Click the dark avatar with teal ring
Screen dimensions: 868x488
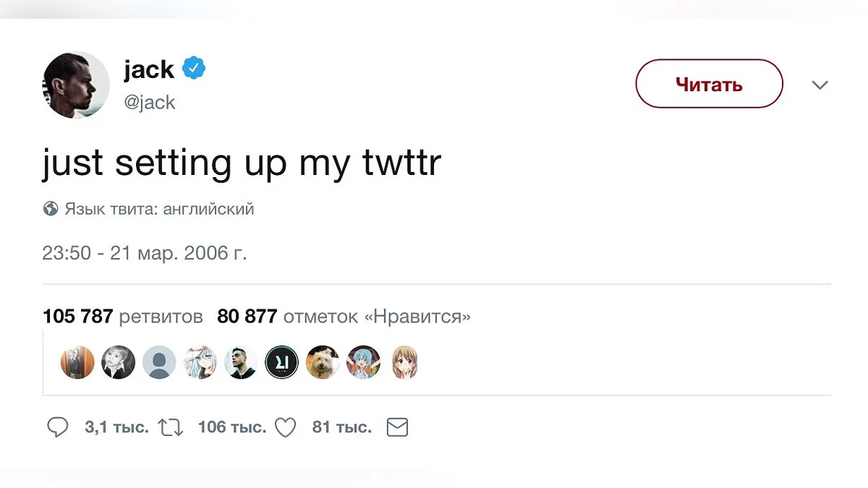[x=281, y=362]
